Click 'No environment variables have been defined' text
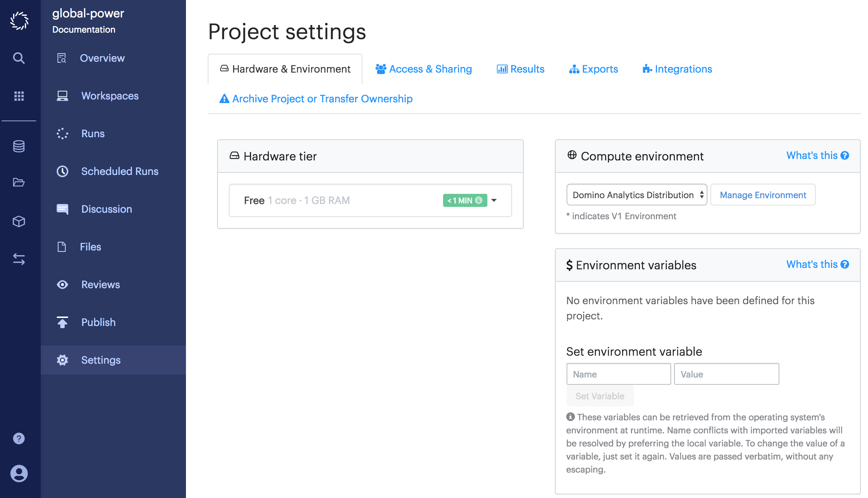The image size is (868, 498). coord(690,308)
